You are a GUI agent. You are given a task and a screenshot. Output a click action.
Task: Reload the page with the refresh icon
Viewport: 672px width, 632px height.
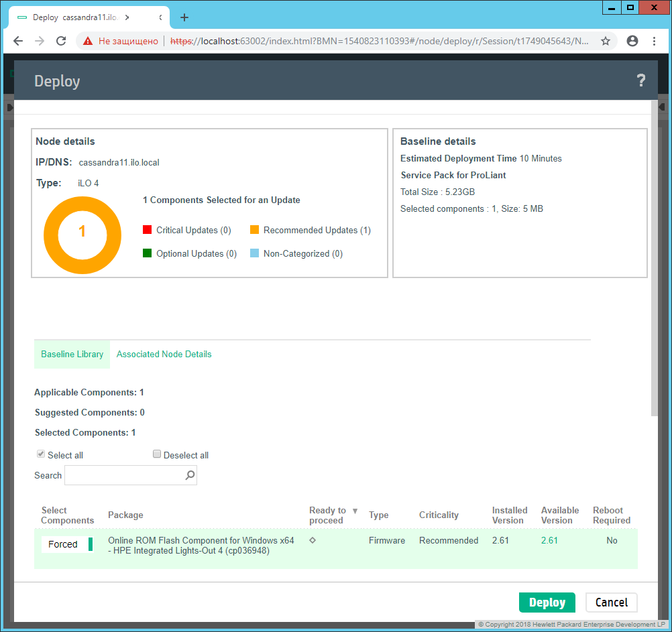pos(61,40)
